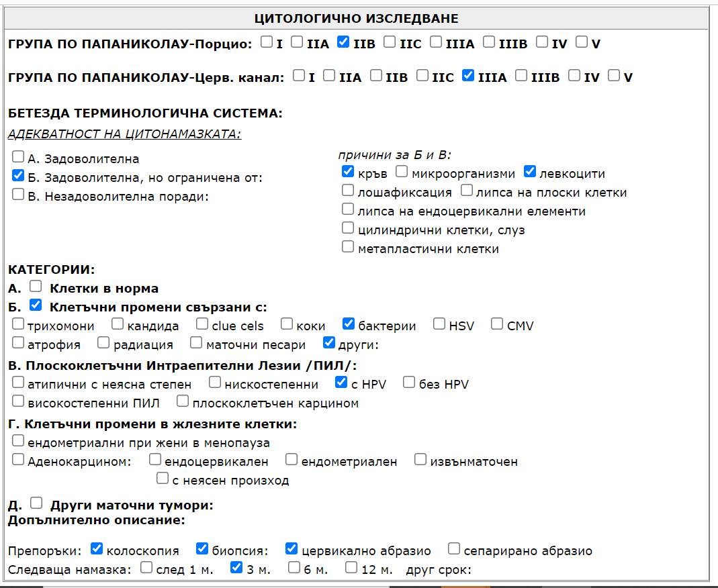Select 'липса на плоски клетки' checkbox
Image resolution: width=718 pixels, height=588 pixels.
point(467,191)
